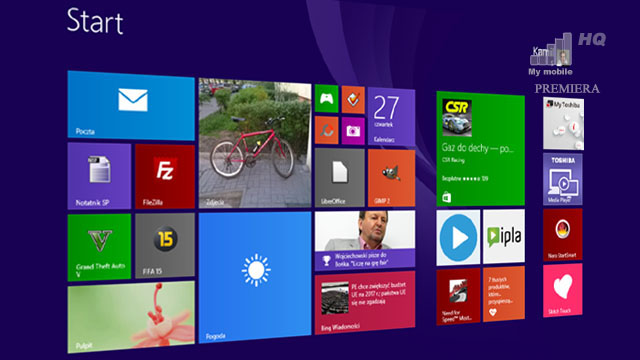
Task: Open the Nero StartSmart tile
Action: 563,235
